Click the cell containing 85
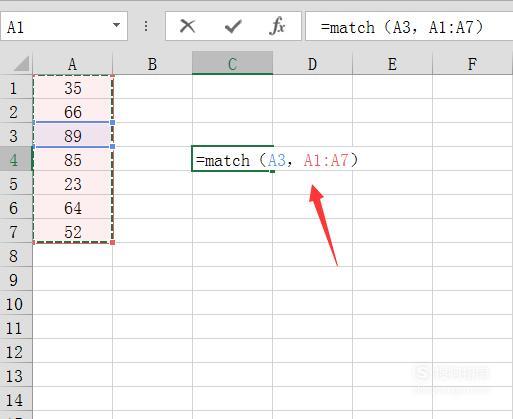Image resolution: width=513 pixels, height=419 pixels. [73, 160]
